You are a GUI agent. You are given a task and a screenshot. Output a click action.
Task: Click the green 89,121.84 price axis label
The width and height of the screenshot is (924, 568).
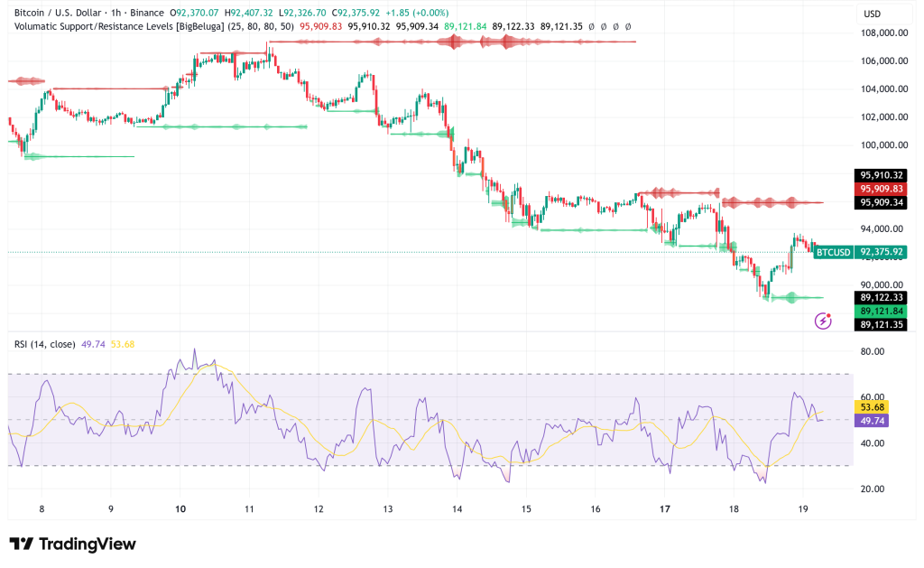(x=880, y=311)
